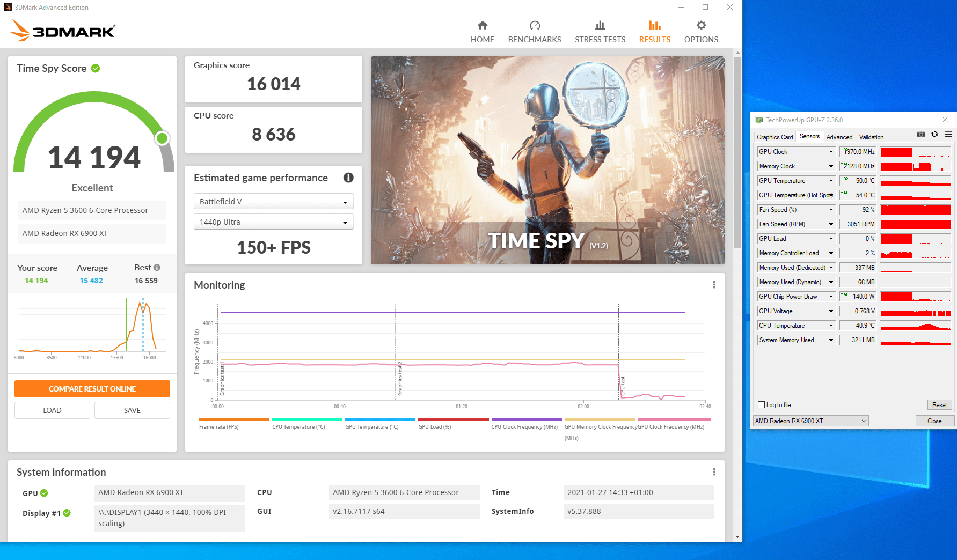The image size is (957, 560).
Task: Take GPU-Z screenshot with camera icon
Action: [921, 135]
